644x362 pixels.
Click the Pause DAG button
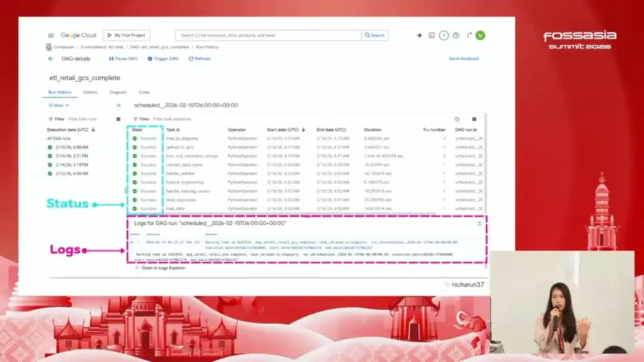(123, 58)
